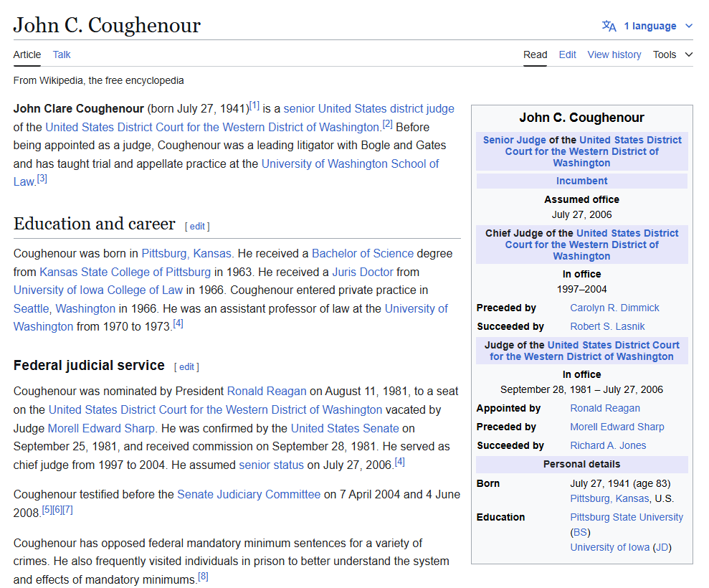The image size is (709, 588).
Task: Click the page title John C. Coughenour
Action: tap(107, 25)
